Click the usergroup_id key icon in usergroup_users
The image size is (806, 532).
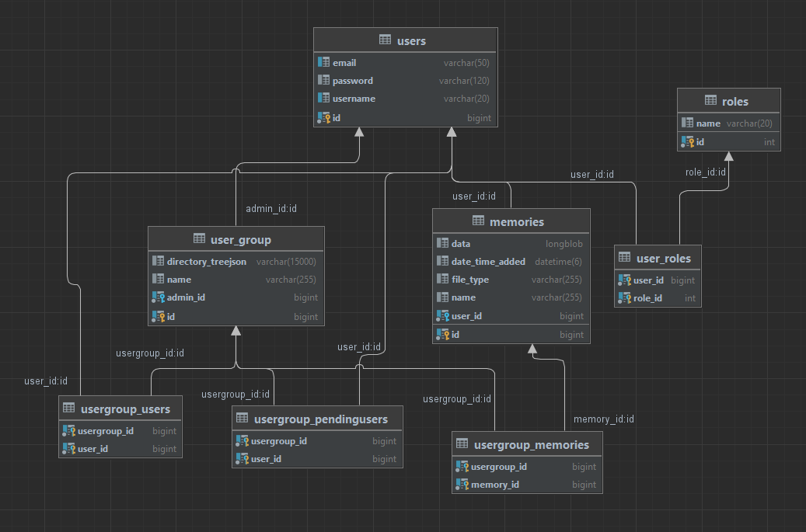[68, 431]
